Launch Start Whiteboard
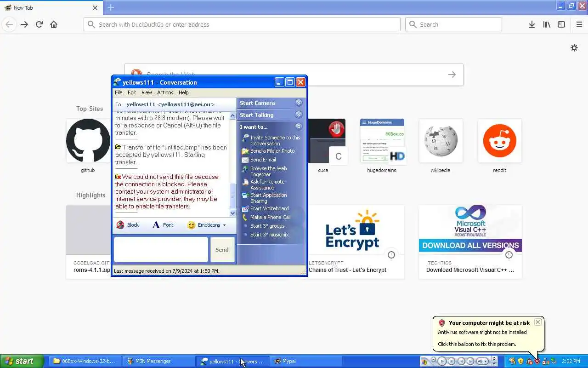 tap(266, 208)
